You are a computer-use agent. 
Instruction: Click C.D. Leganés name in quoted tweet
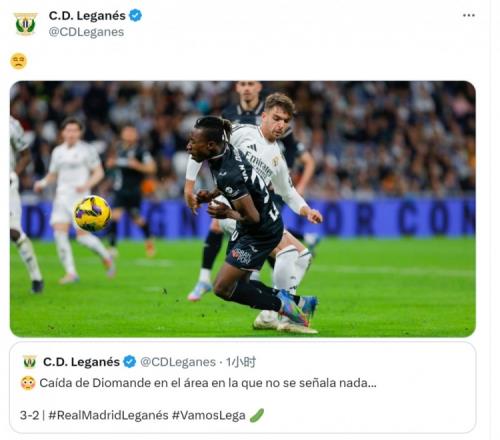pyautogui.click(x=81, y=362)
